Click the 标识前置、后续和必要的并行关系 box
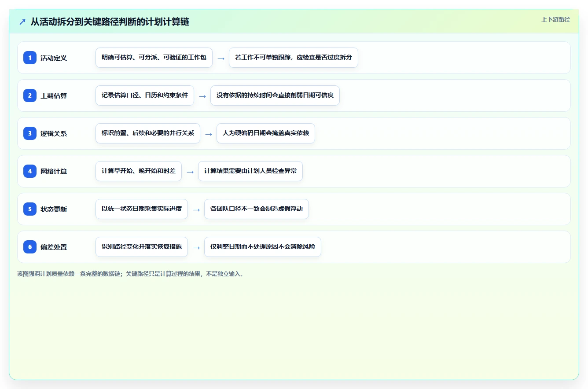Image resolution: width=588 pixels, height=389 pixels. click(x=148, y=133)
